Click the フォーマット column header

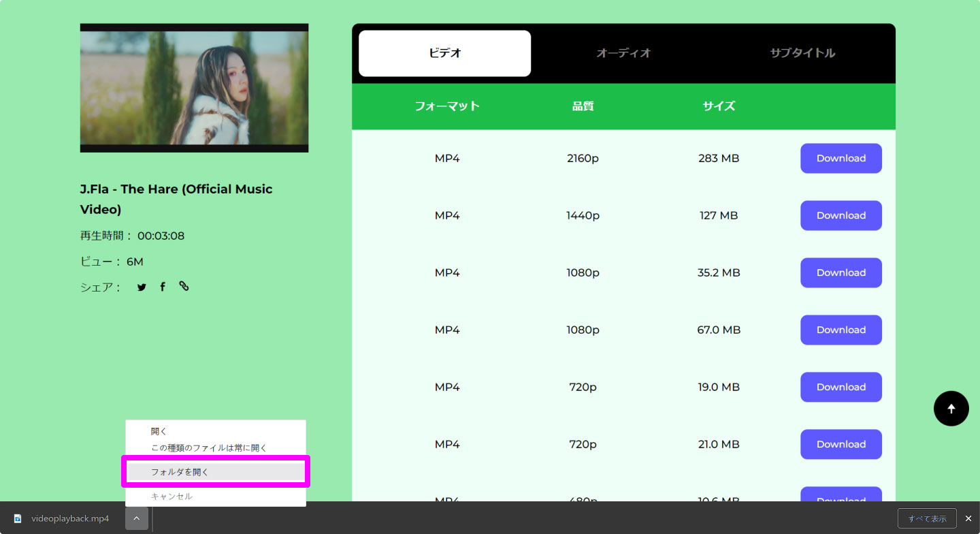(x=447, y=106)
